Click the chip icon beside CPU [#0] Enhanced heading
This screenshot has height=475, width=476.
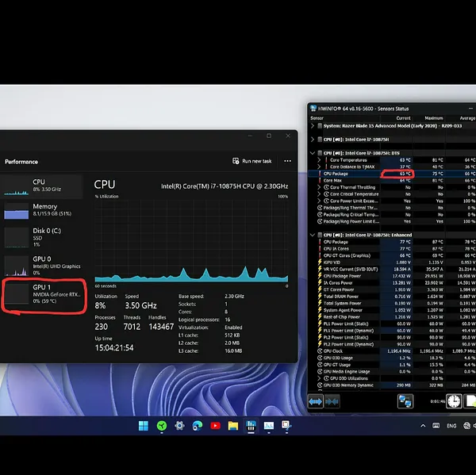click(x=320, y=235)
